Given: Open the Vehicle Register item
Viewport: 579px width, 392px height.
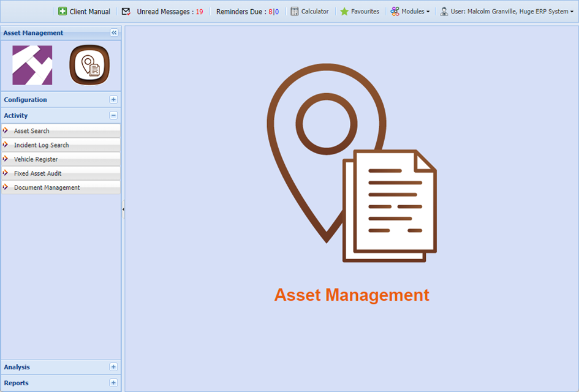Looking at the screenshot, I should [61, 159].
